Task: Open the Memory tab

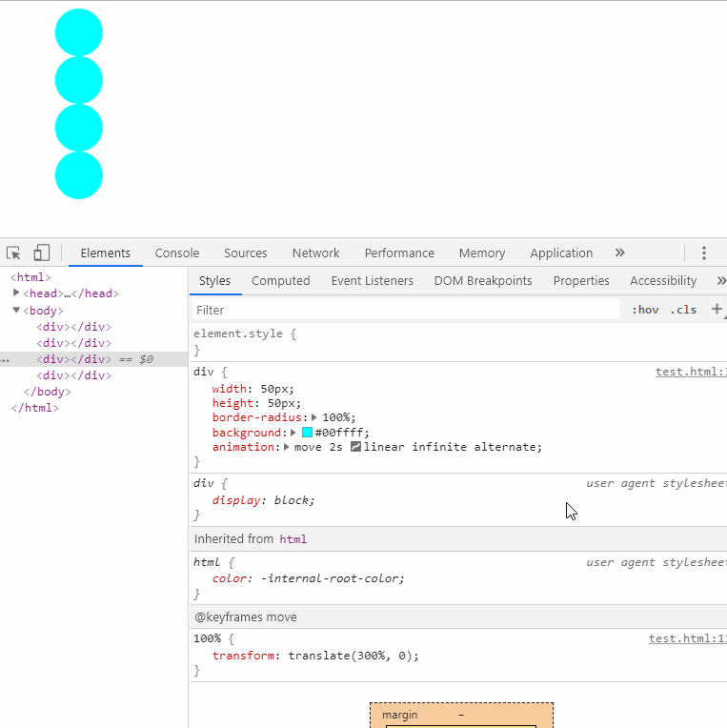Action: pyautogui.click(x=482, y=253)
